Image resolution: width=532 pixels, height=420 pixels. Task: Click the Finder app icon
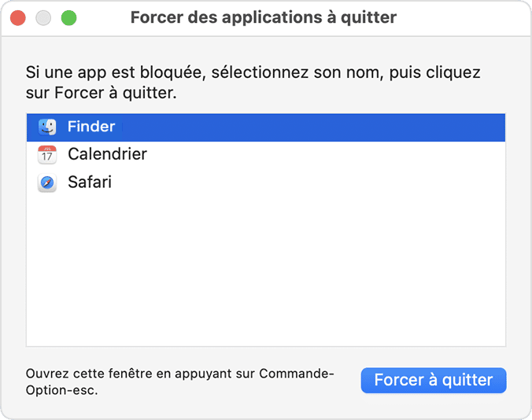coord(47,127)
